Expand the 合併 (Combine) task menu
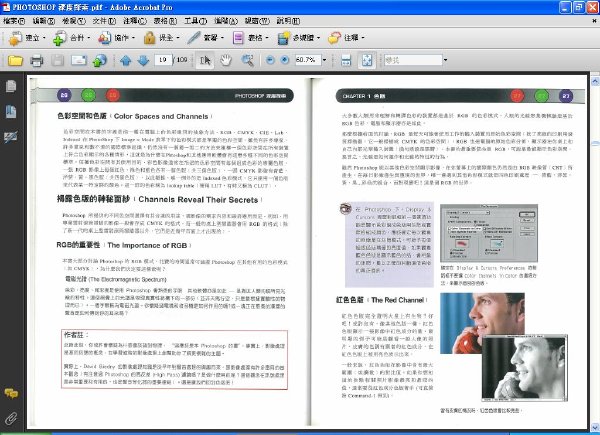The width and height of the screenshot is (600, 435). [x=72, y=38]
